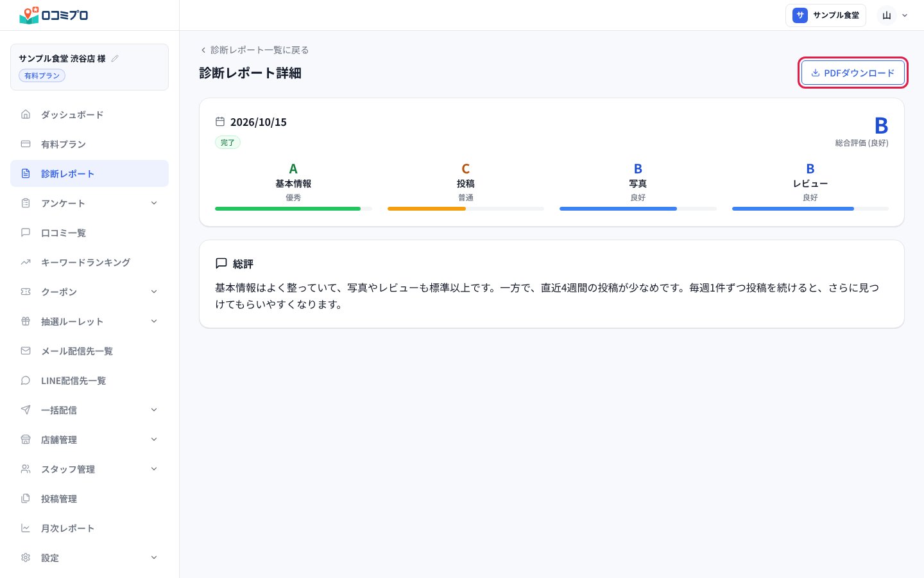Click the キーワードランキング trend icon
Image resolution: width=924 pixels, height=578 pixels.
[x=26, y=262]
